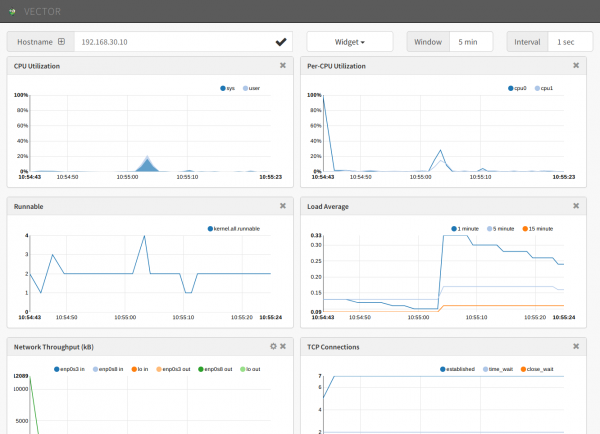The width and height of the screenshot is (600, 434).
Task: Remove the Runnable widget with X icon
Action: [x=283, y=206]
